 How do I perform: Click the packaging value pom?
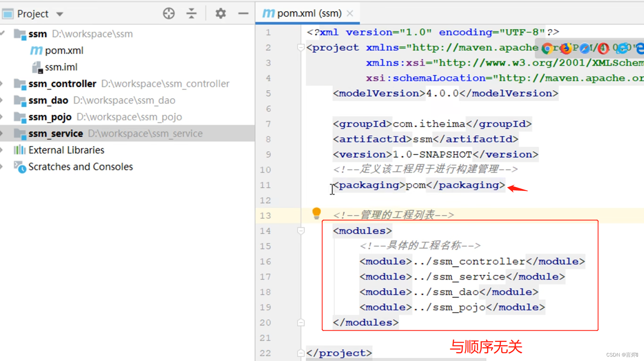coord(416,185)
